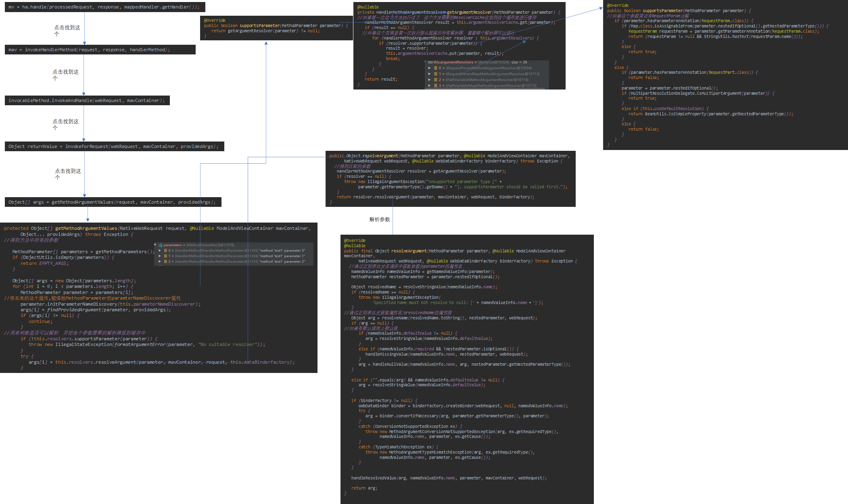Click the watch glasses icon beside this.argumentResolvers
This screenshot has width=848, height=504.
click(x=430, y=62)
